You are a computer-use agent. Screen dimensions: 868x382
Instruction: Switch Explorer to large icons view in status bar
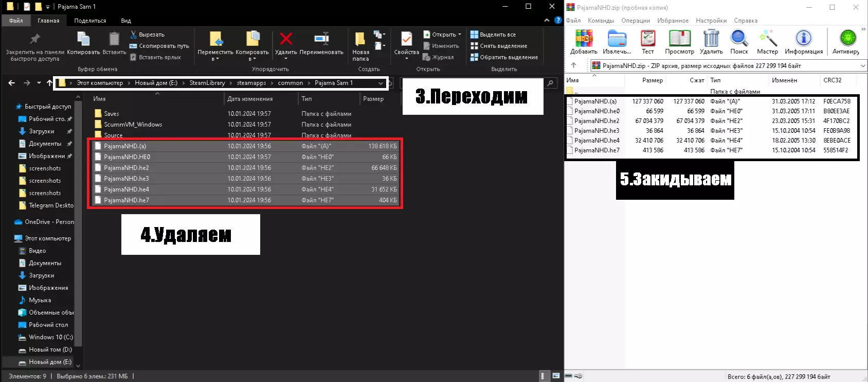556,376
